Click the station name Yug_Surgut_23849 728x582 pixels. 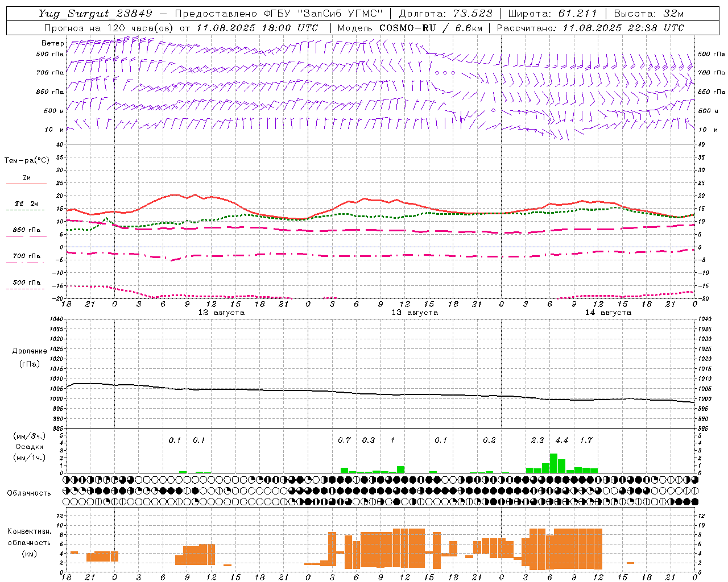coord(96,14)
